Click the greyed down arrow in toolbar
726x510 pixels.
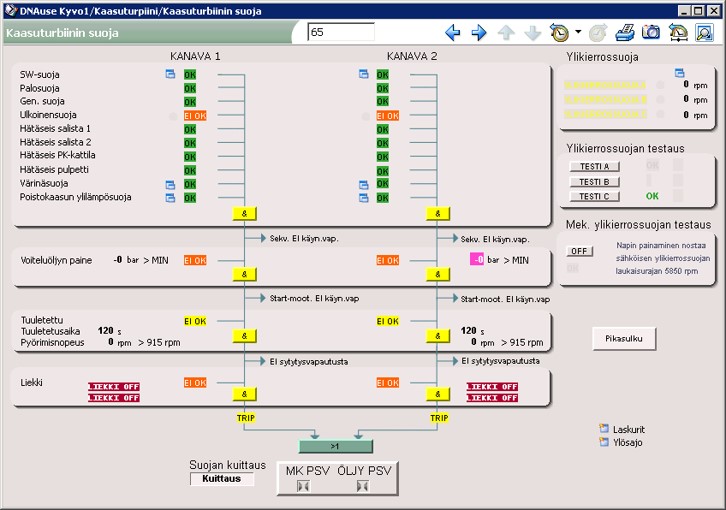click(532, 33)
